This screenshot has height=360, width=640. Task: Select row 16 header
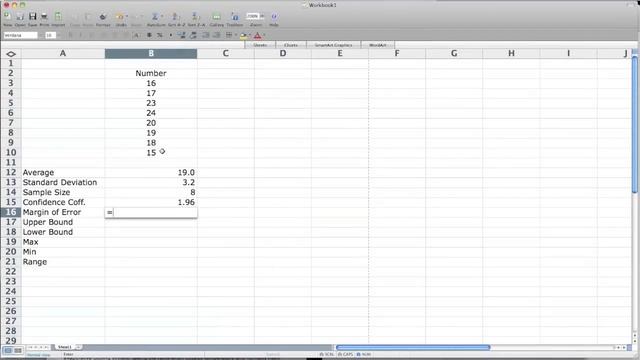[11, 212]
